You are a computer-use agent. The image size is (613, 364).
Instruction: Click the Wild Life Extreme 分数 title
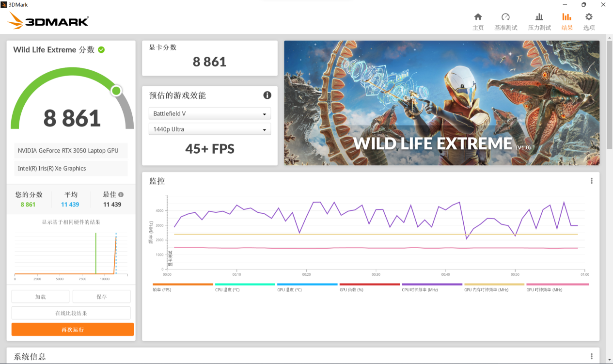click(54, 49)
